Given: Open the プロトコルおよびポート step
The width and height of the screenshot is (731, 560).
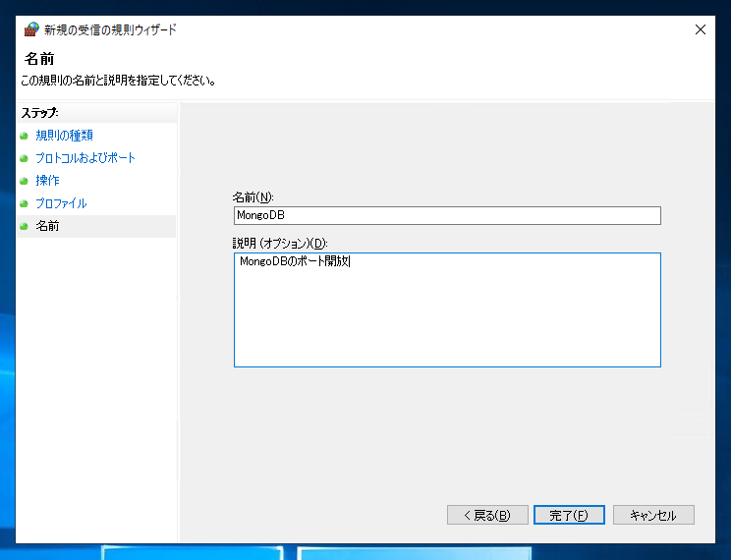Looking at the screenshot, I should [85, 158].
